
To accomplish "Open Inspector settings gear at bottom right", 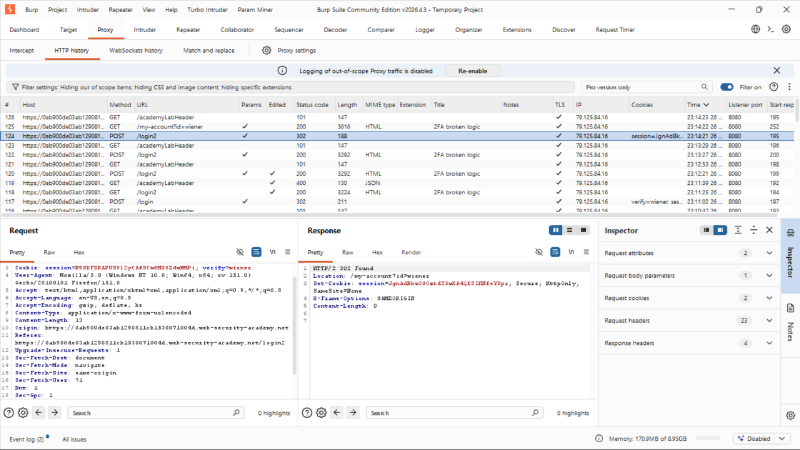I will [x=790, y=415].
